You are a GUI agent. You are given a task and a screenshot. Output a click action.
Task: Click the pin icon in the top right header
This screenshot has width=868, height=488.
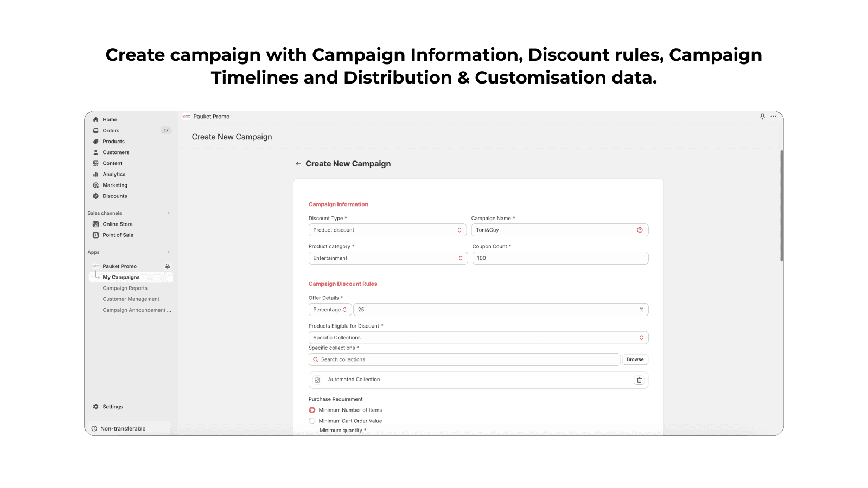pos(762,117)
